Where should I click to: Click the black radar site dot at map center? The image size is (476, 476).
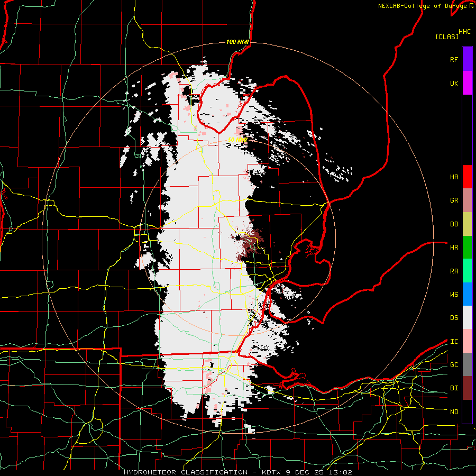(238, 237)
